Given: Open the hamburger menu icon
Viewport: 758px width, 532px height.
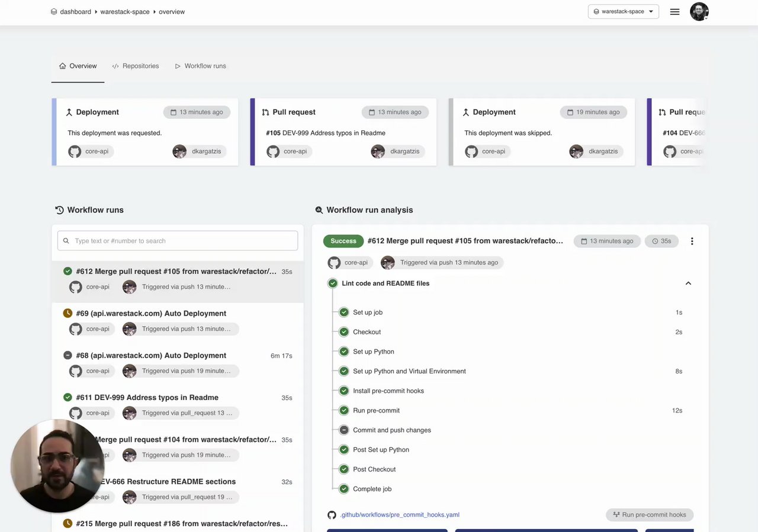Looking at the screenshot, I should click(675, 12).
